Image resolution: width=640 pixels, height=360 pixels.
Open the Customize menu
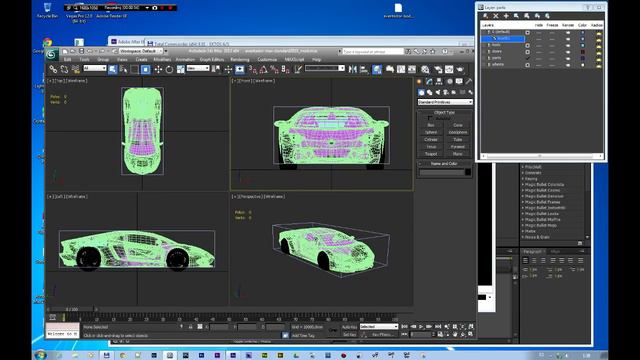tap(267, 60)
